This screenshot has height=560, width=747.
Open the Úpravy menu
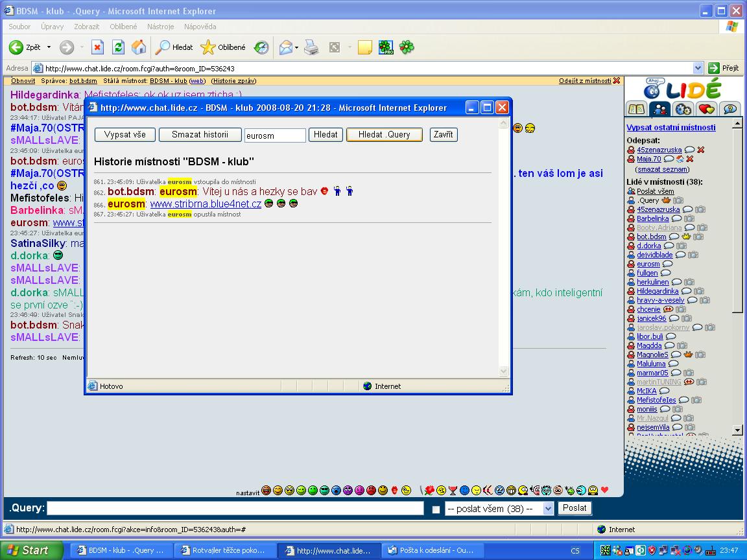click(53, 27)
